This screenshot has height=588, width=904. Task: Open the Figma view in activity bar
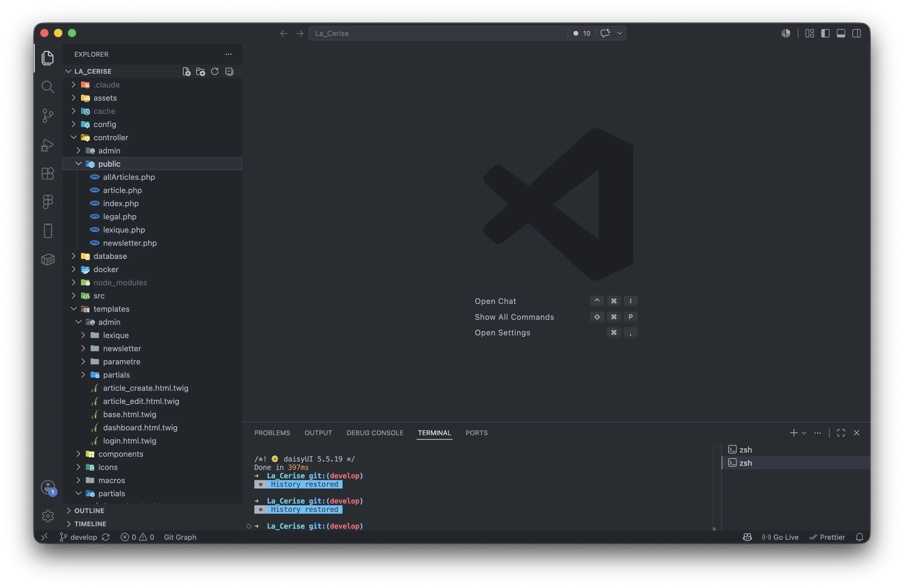point(47,202)
